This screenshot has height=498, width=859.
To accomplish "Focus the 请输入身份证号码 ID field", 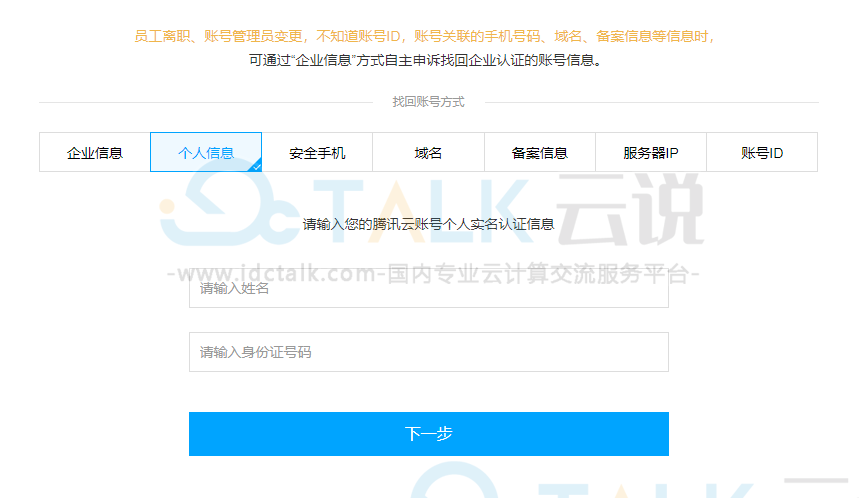I will pos(429,352).
